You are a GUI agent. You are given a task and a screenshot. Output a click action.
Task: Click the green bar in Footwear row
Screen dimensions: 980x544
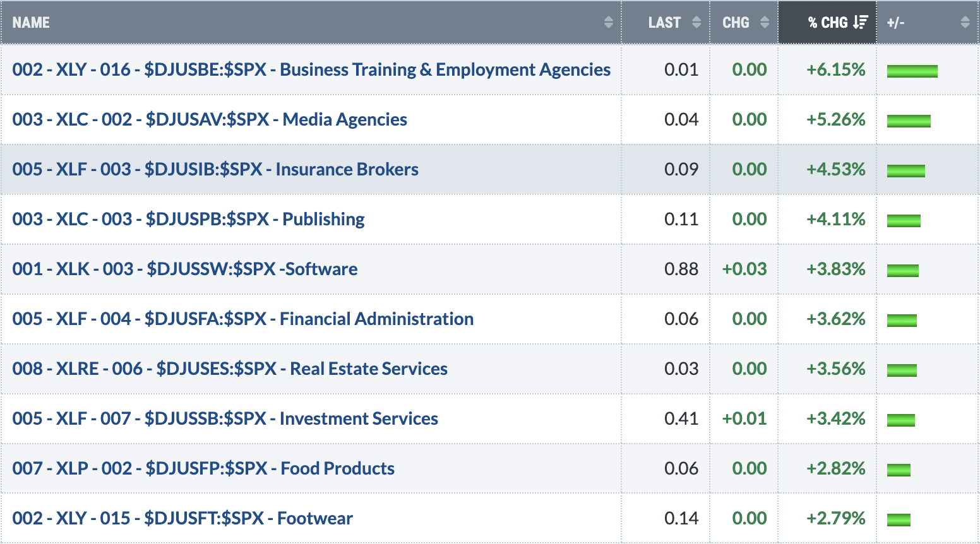click(x=899, y=519)
